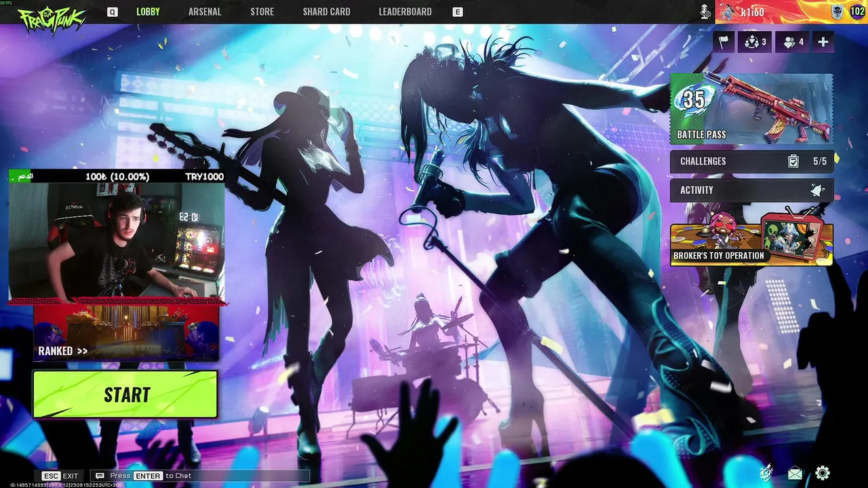The width and height of the screenshot is (868, 488).
Task: Click the plus invite button
Action: pyautogui.click(x=823, y=42)
